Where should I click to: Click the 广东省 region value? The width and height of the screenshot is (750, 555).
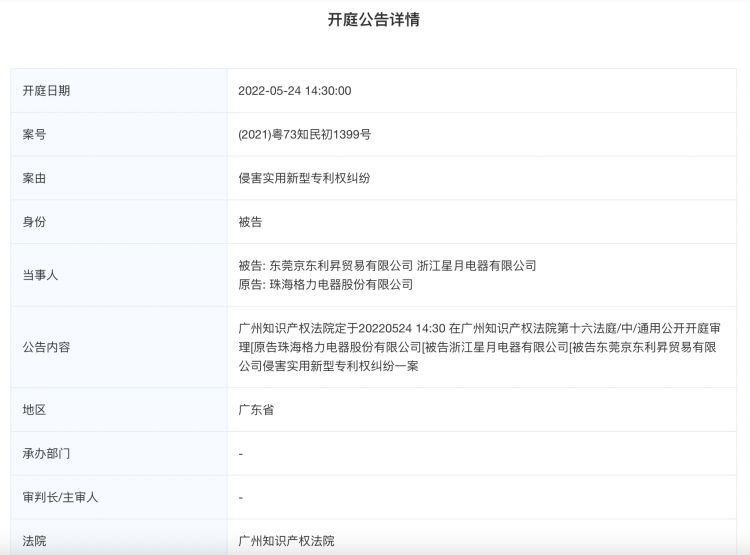(256, 410)
